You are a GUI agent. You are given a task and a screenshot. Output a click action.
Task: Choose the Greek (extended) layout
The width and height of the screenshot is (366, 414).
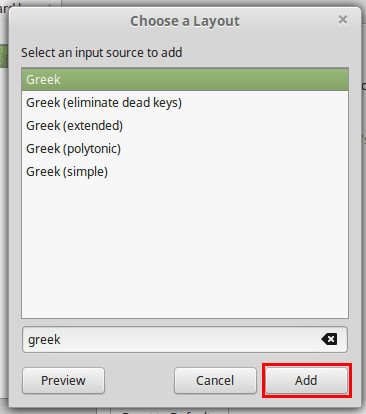pos(185,126)
